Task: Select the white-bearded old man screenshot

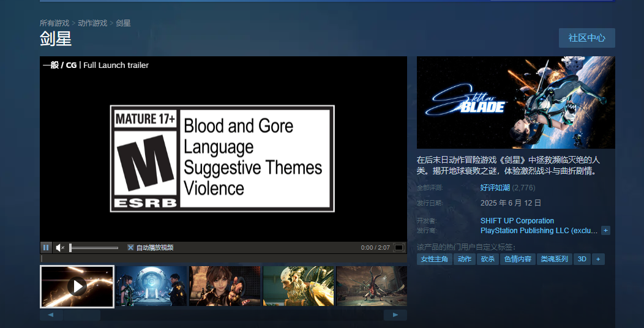Action: [298, 286]
